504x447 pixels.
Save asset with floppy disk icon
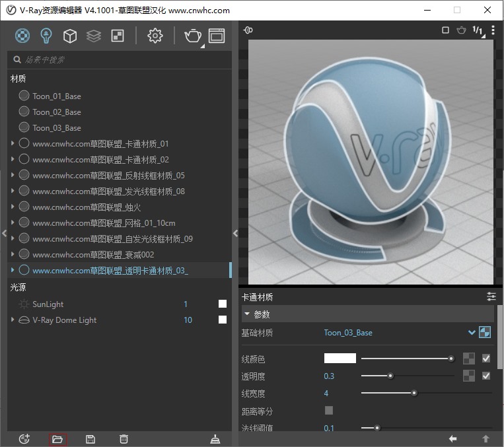tap(90, 439)
